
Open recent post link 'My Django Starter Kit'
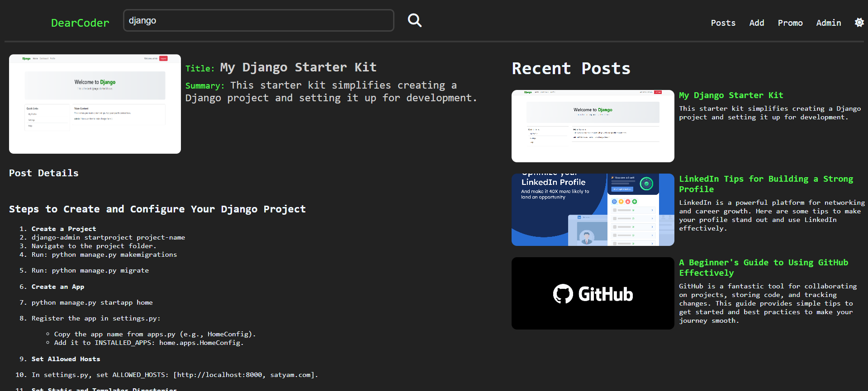(x=731, y=95)
